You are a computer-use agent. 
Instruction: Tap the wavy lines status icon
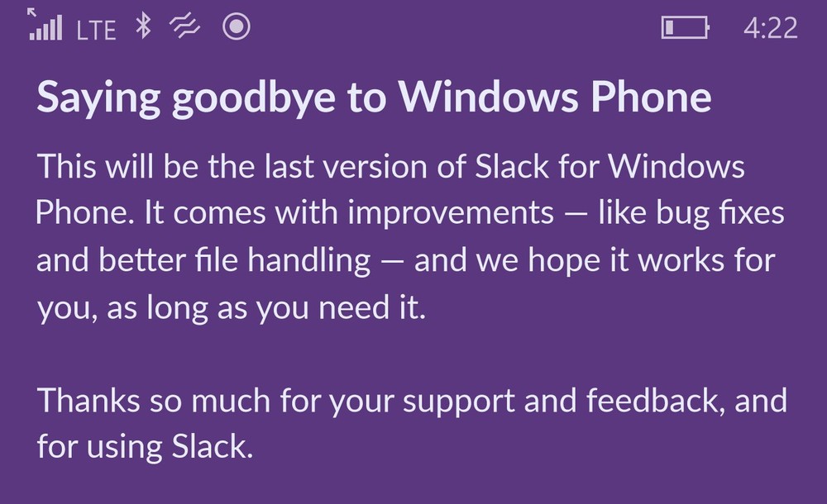(185, 28)
